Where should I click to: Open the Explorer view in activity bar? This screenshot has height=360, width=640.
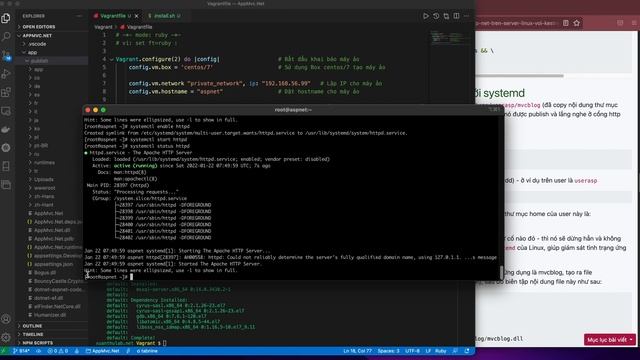pyautogui.click(x=6, y=18)
